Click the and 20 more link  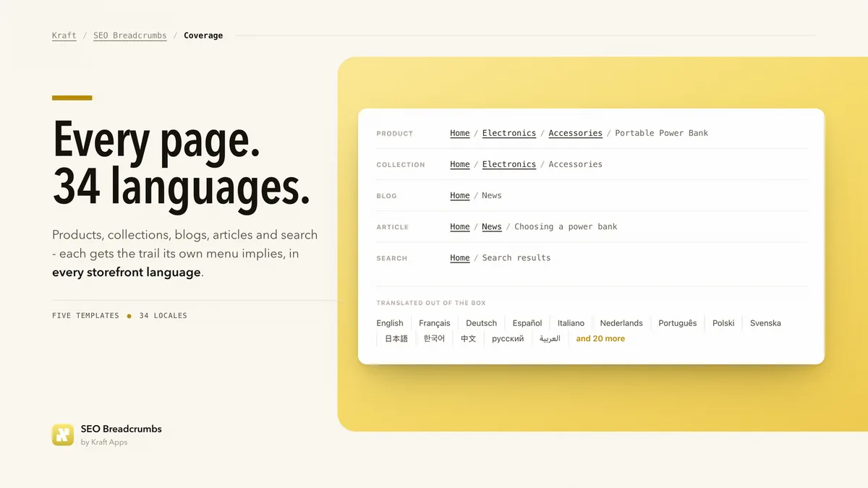tap(600, 338)
